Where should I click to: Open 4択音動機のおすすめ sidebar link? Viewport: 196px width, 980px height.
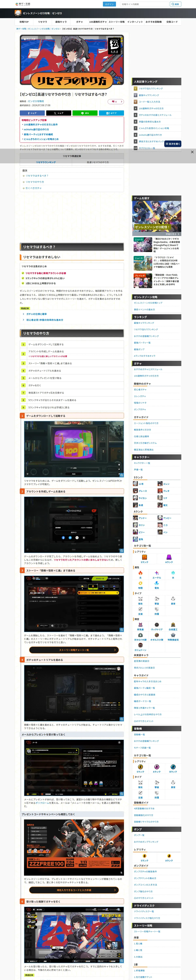[x=144, y=808]
